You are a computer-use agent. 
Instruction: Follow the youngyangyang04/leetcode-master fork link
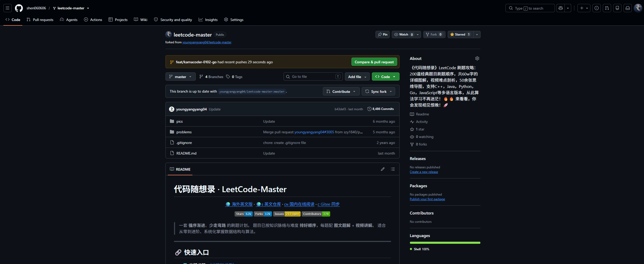point(207,42)
